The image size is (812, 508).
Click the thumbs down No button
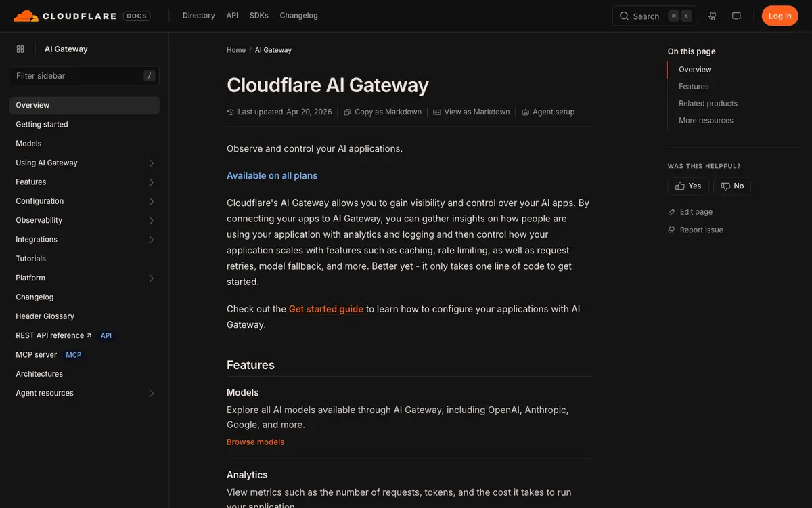(x=732, y=186)
